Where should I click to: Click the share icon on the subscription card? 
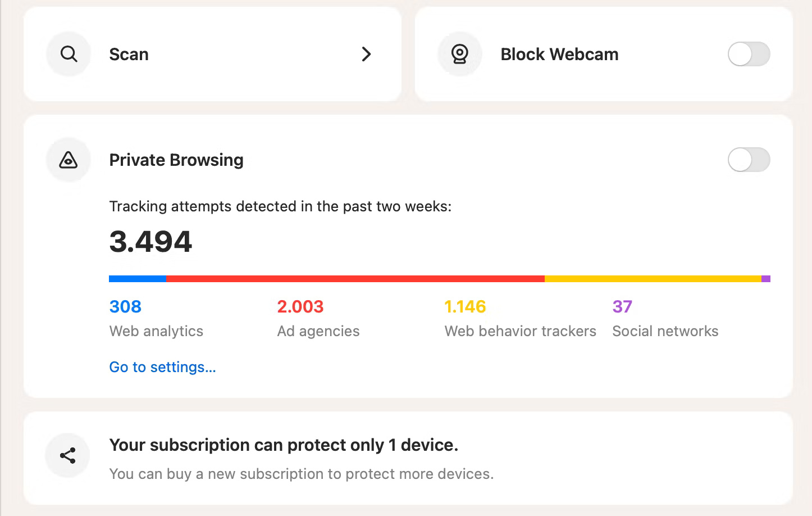pos(67,455)
